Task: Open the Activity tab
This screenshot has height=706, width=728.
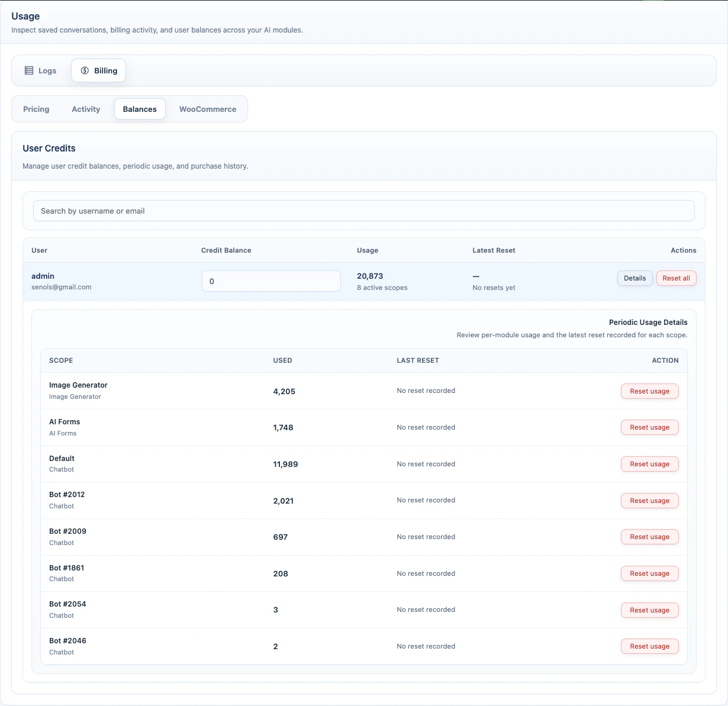Action: (85, 109)
